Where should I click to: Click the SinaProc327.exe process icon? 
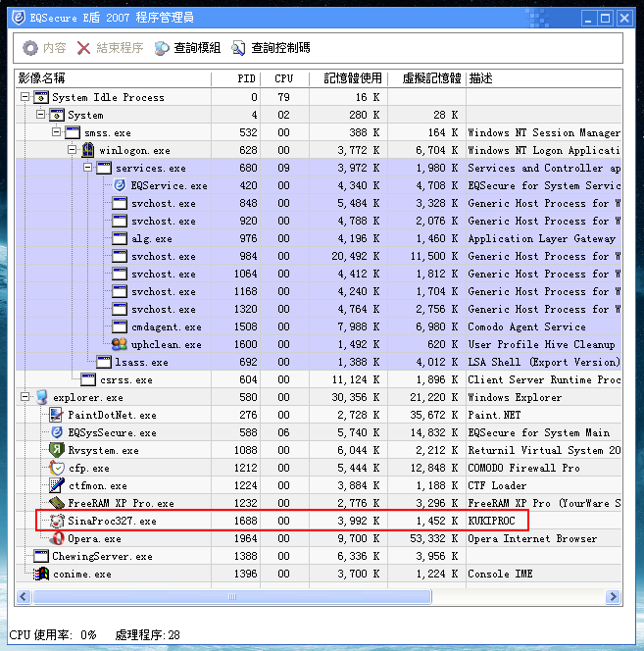tap(57, 521)
